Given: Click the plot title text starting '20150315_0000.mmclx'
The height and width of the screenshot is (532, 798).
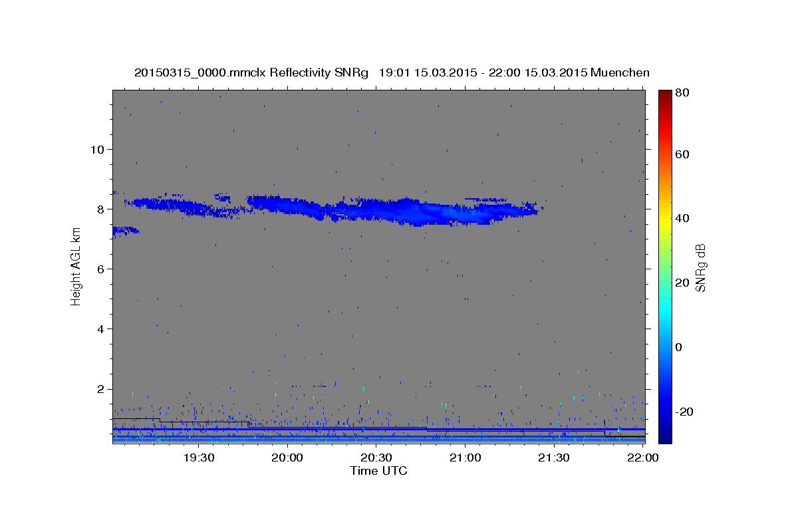Looking at the screenshot, I should point(392,72).
